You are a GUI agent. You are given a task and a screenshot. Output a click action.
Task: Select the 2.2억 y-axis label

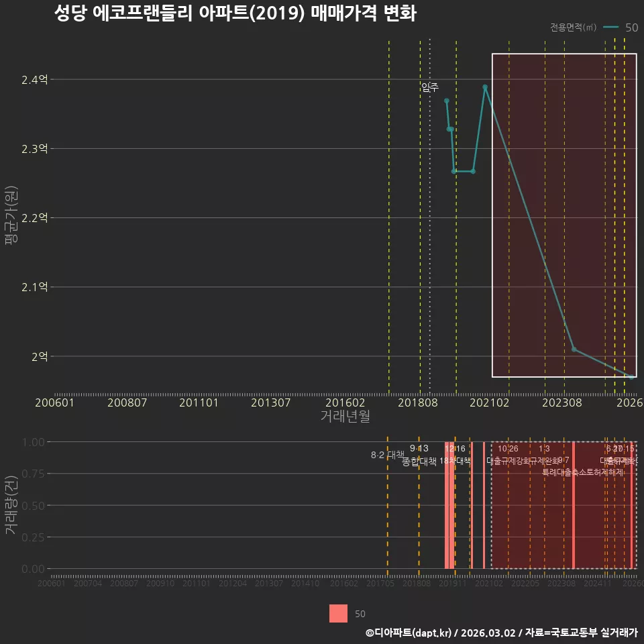pos(34,217)
